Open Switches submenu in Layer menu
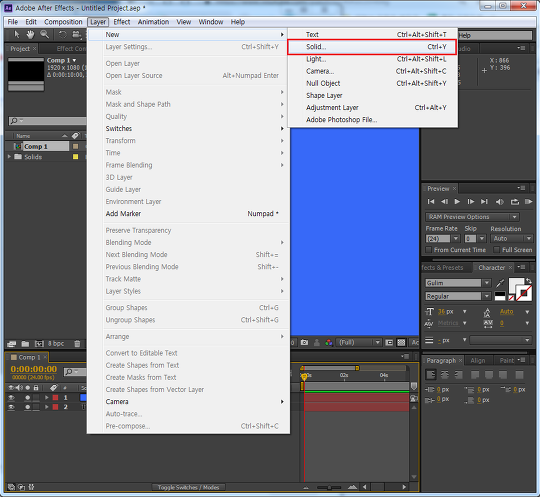This screenshot has width=540, height=497. pyautogui.click(x=188, y=128)
